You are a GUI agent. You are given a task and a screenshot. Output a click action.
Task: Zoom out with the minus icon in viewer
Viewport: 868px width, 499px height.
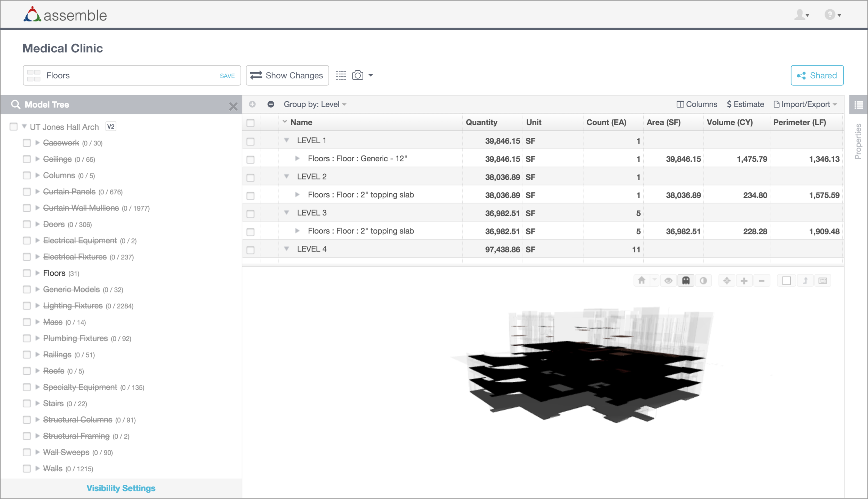click(761, 280)
